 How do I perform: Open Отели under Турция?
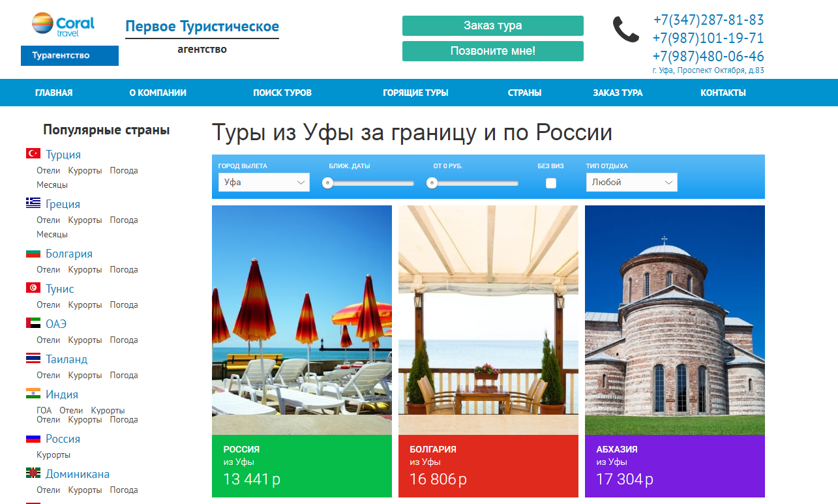click(x=48, y=170)
